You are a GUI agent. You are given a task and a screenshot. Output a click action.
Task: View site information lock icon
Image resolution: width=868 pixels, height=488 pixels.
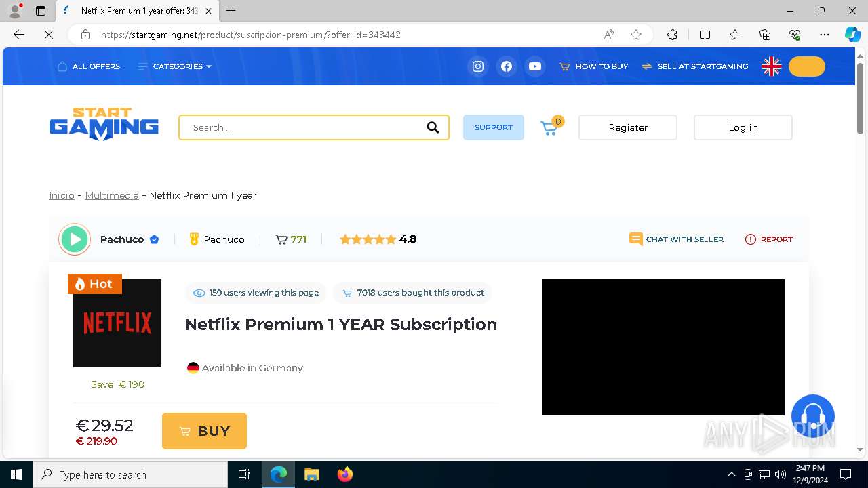point(85,35)
